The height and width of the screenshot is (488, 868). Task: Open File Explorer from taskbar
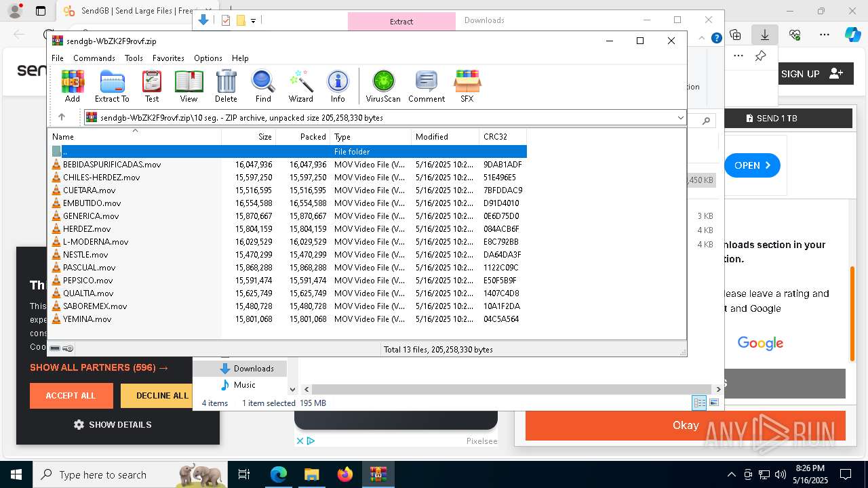(311, 474)
